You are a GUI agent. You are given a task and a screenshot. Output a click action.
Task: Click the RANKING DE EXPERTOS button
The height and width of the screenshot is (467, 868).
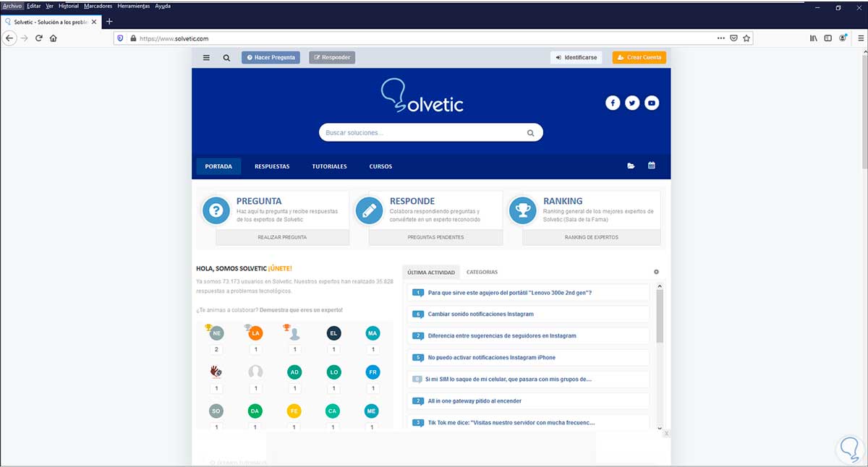pos(592,237)
